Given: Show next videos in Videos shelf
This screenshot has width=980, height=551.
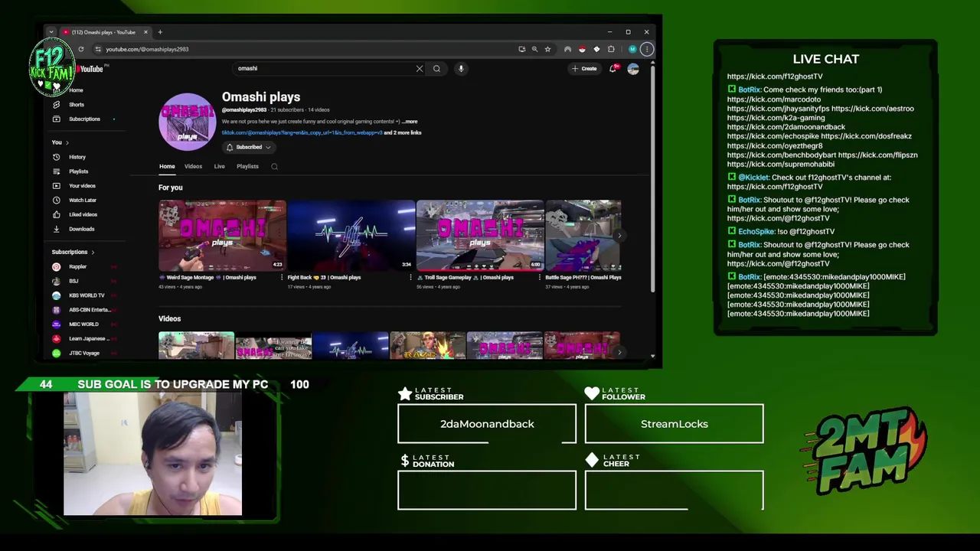Looking at the screenshot, I should pos(619,351).
